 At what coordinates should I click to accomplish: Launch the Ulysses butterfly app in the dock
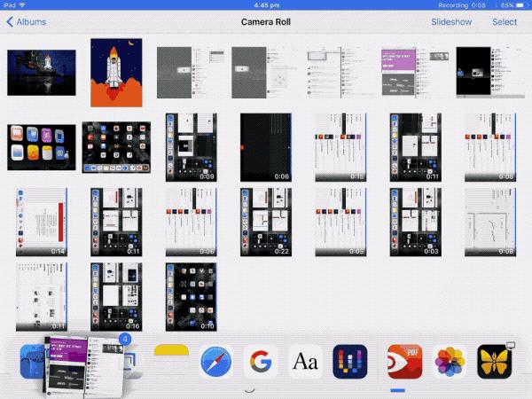495,362
